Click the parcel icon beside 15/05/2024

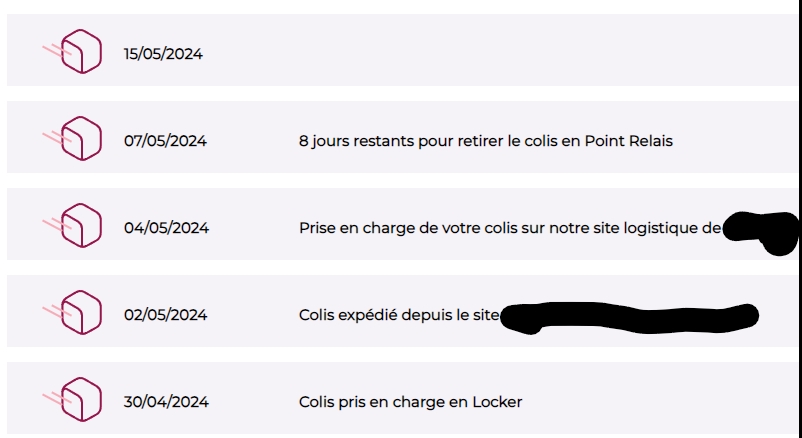[80, 52]
